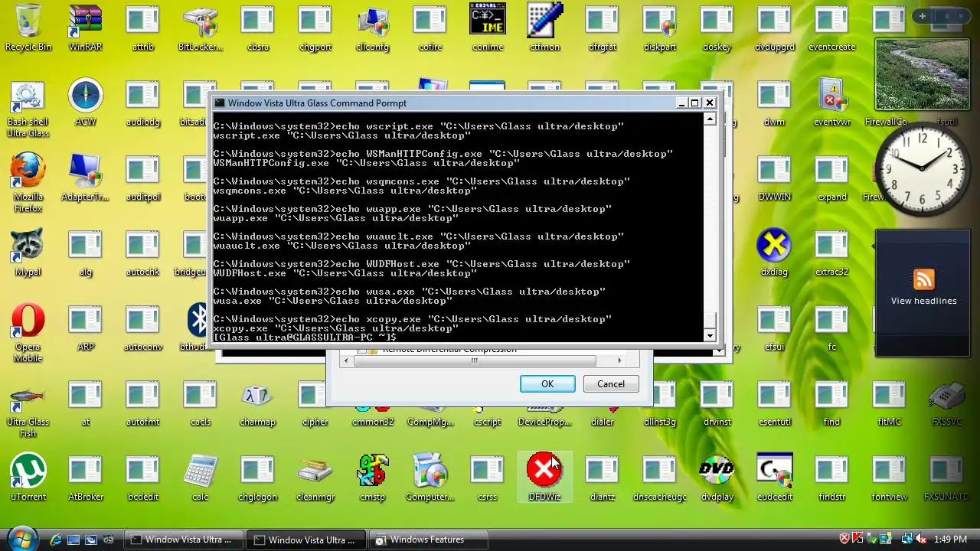Click the system tray clock 1:49 PM
This screenshot has width=980, height=551.
pos(951,540)
